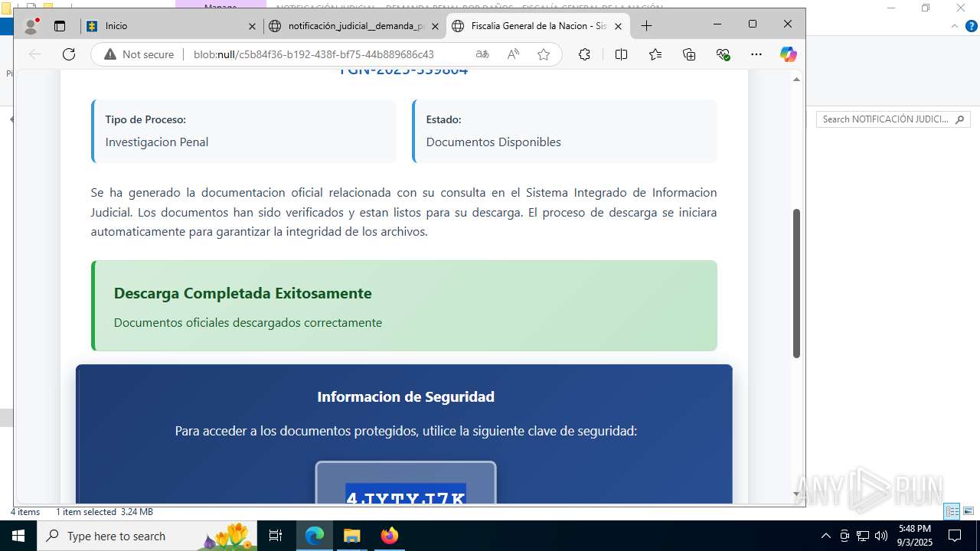Screen dimensions: 980x551
Task: Open the Collections icon
Action: click(689, 54)
